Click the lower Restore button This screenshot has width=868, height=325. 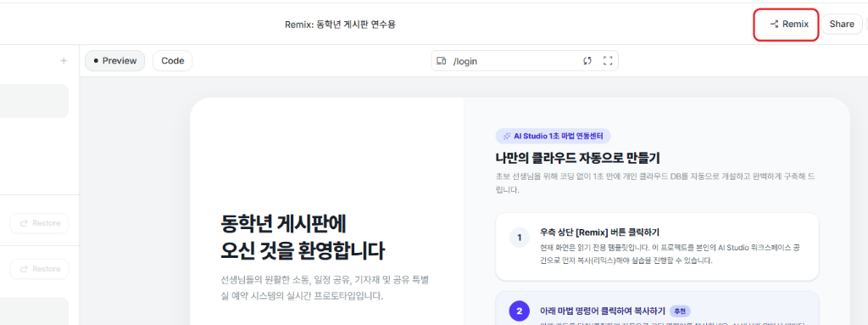point(39,269)
